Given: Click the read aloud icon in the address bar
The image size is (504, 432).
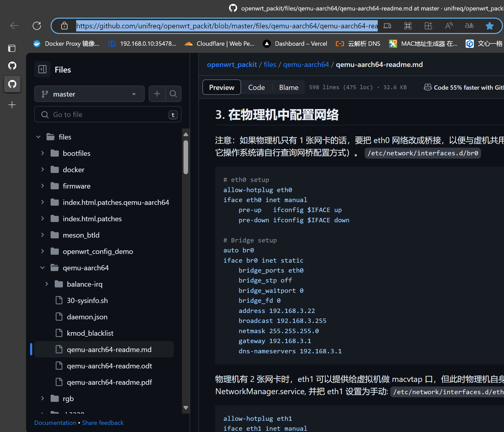Looking at the screenshot, I should click(449, 26).
